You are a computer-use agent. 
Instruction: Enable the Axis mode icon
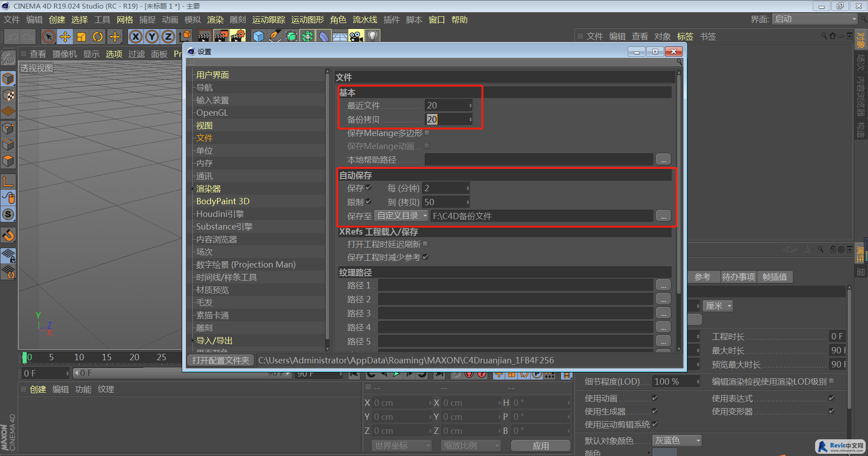click(8, 182)
